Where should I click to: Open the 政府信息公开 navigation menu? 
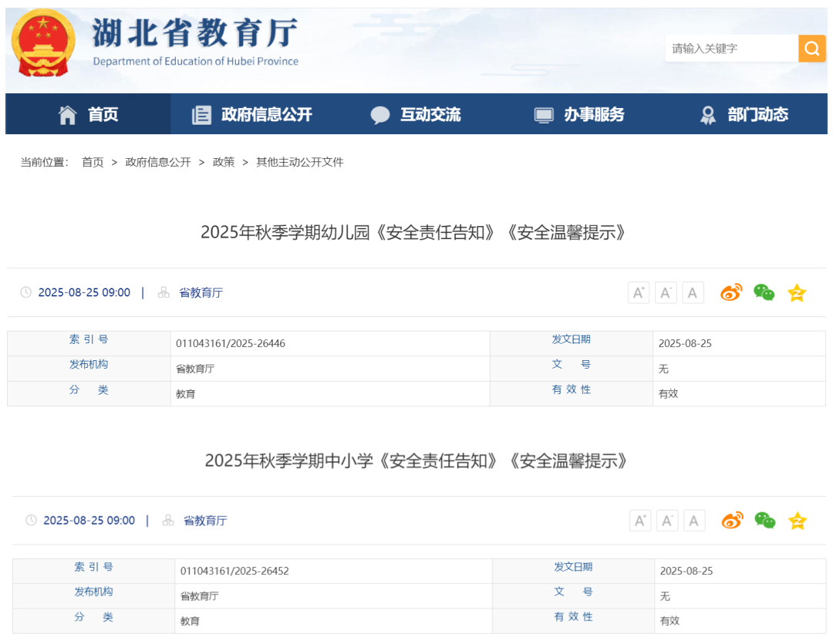click(x=252, y=115)
